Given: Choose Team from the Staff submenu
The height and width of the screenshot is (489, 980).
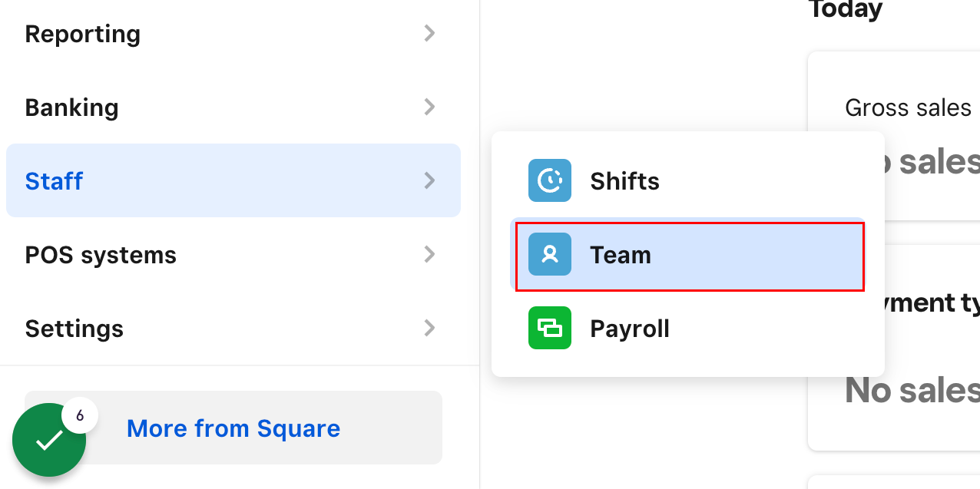Looking at the screenshot, I should click(x=688, y=254).
